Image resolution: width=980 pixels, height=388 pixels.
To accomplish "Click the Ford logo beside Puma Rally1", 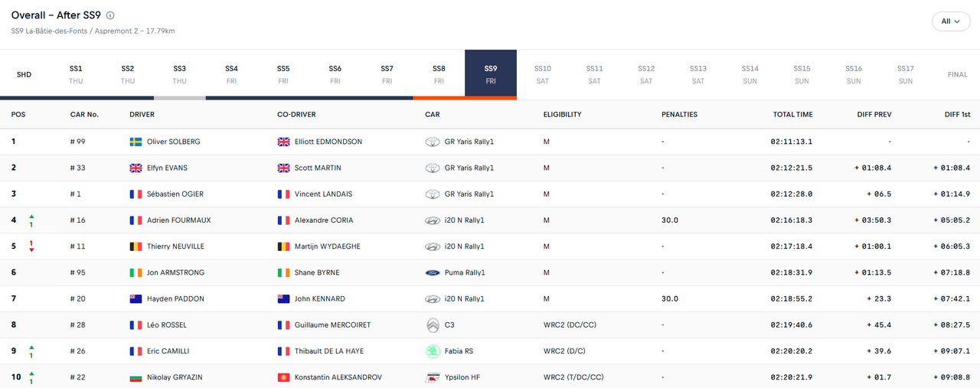I will coord(433,272).
